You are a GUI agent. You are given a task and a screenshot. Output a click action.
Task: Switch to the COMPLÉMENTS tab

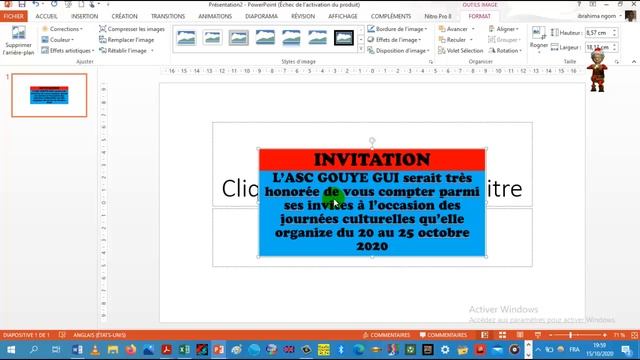click(391, 16)
